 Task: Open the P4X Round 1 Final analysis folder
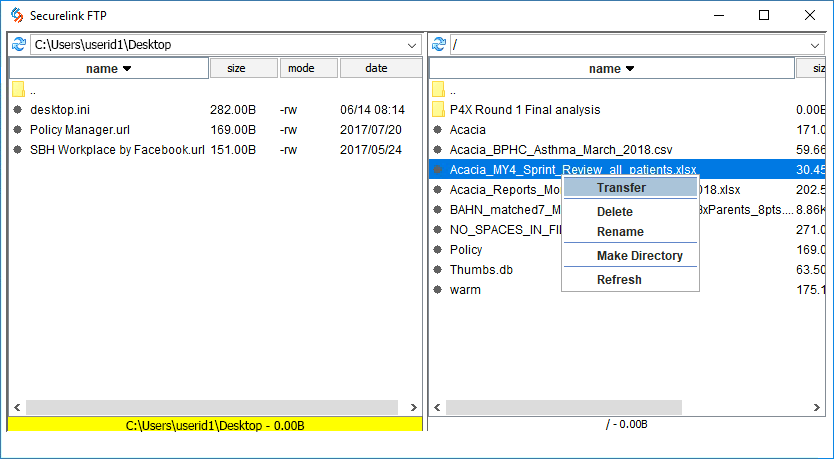click(525, 110)
